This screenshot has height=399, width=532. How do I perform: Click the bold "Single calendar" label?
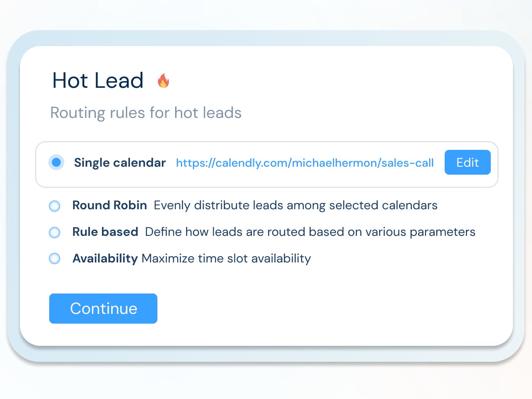(x=120, y=163)
